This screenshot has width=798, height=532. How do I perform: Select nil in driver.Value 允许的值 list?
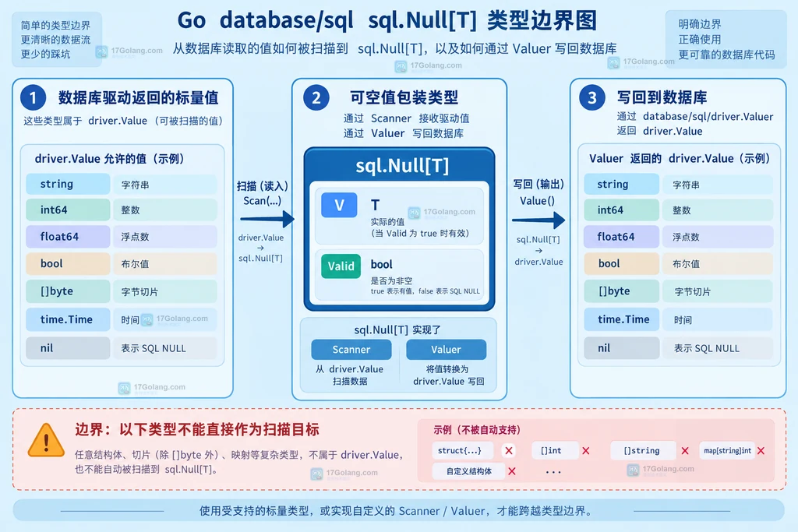pos(69,348)
